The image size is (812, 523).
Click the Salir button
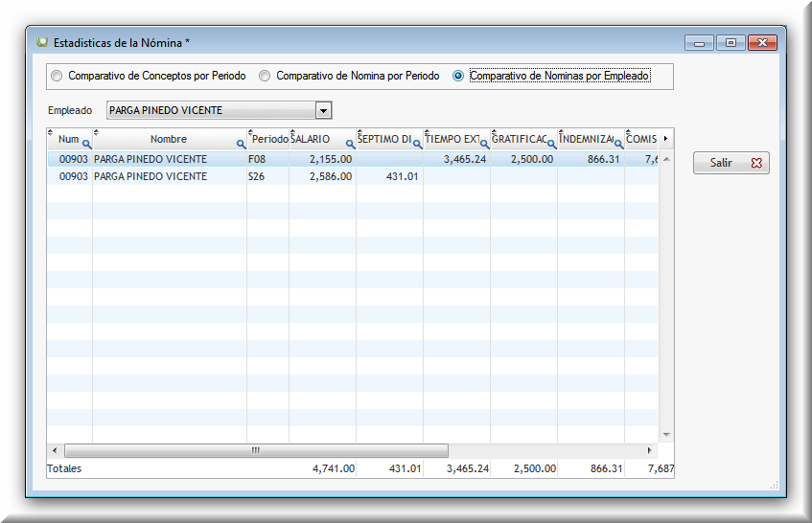[731, 163]
